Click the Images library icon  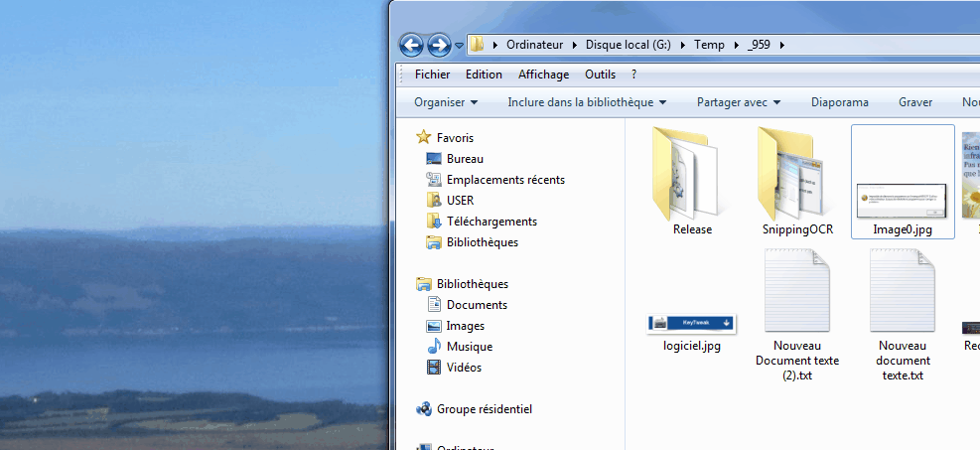click(434, 326)
